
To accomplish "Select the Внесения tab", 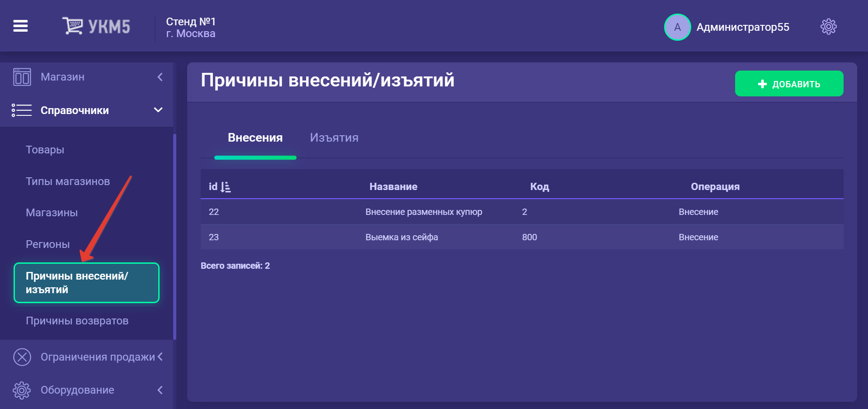I will tap(255, 138).
